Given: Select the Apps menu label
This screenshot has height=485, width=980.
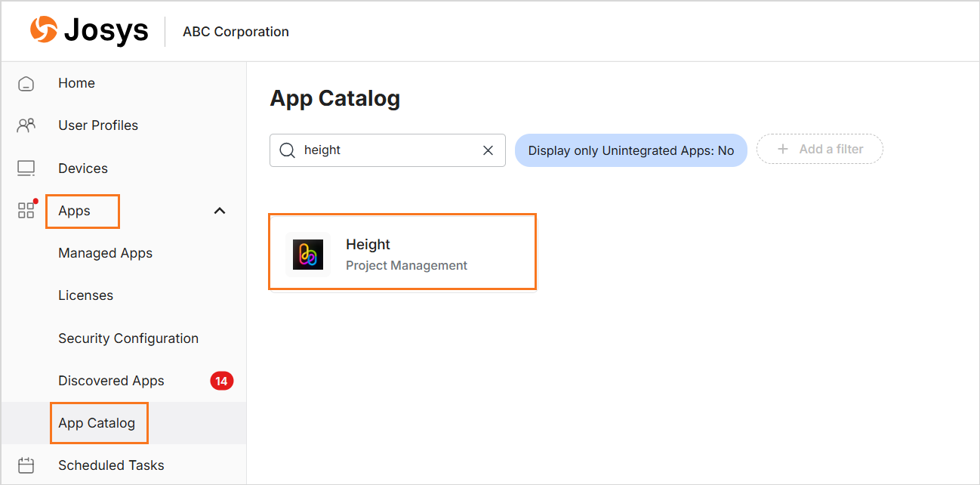Looking at the screenshot, I should coord(74,211).
